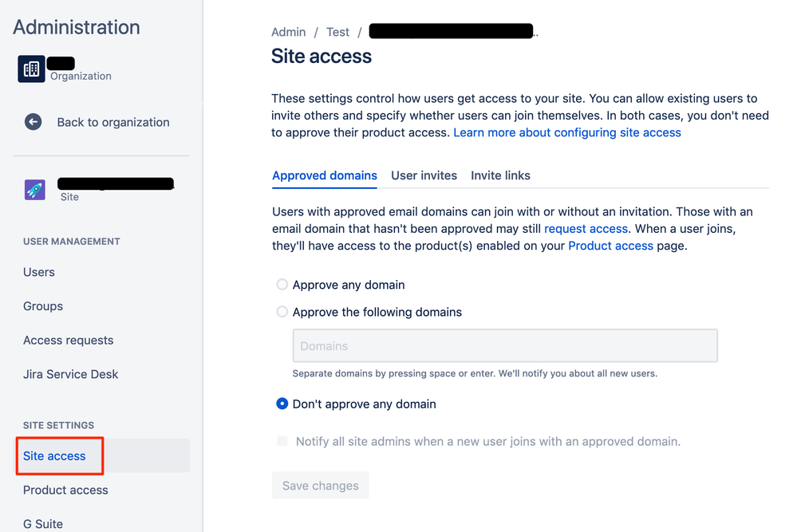The image size is (797, 532).
Task: Go to Groups in the sidebar
Action: tap(43, 306)
